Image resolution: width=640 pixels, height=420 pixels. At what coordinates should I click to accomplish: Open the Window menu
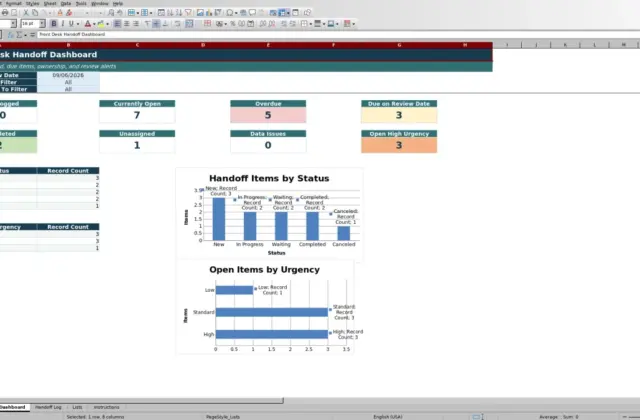point(100,3)
